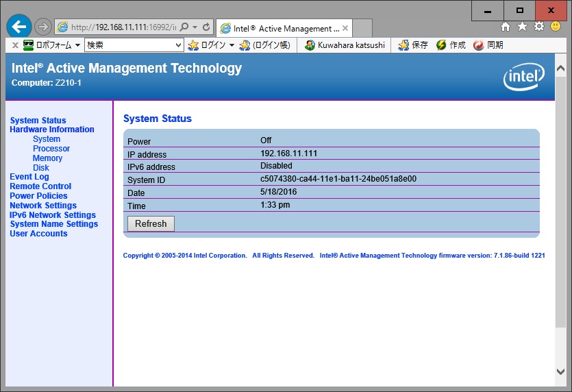
Task: Click the smiley feedback icon
Action: pyautogui.click(x=556, y=27)
